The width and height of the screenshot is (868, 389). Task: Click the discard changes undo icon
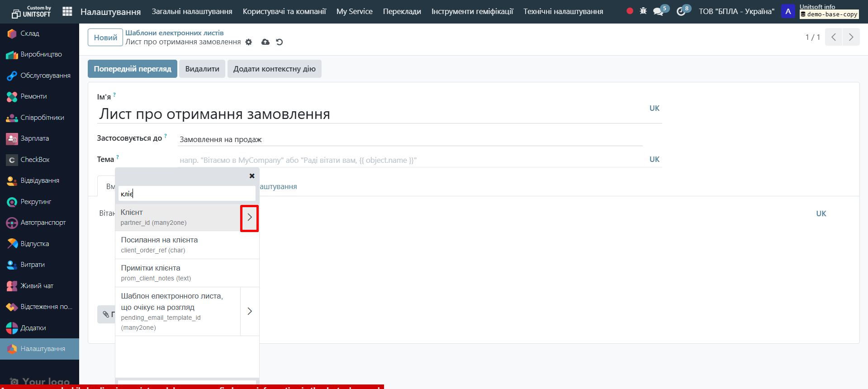pos(280,42)
